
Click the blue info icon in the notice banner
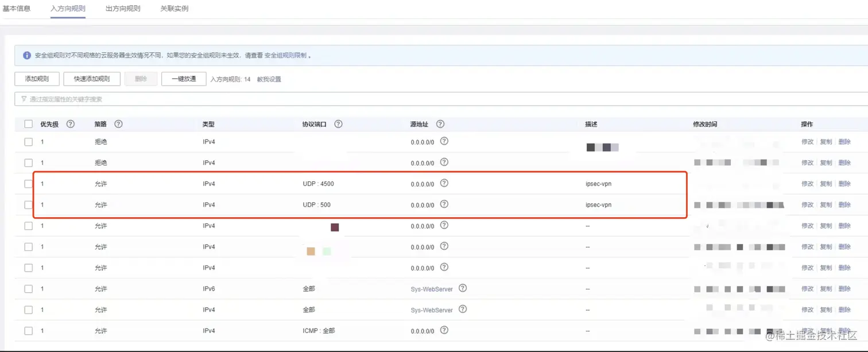click(27, 56)
